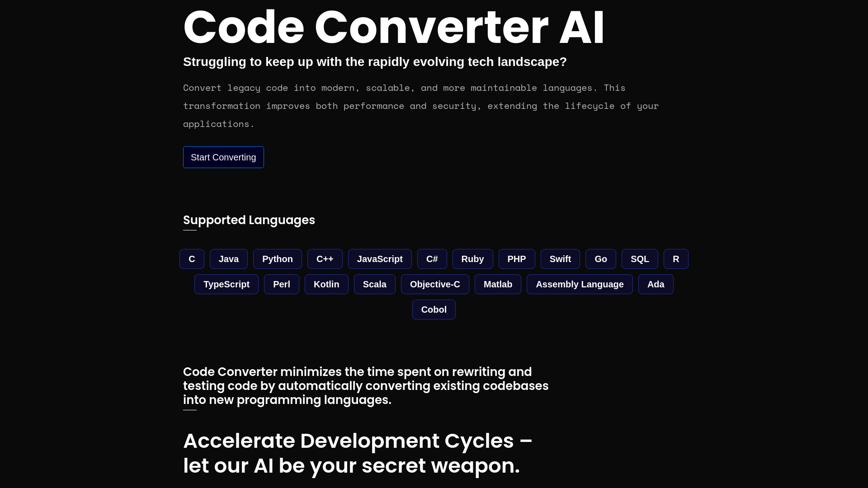Click the R language badge
Image resolution: width=868 pixels, height=488 pixels.
coord(676,258)
